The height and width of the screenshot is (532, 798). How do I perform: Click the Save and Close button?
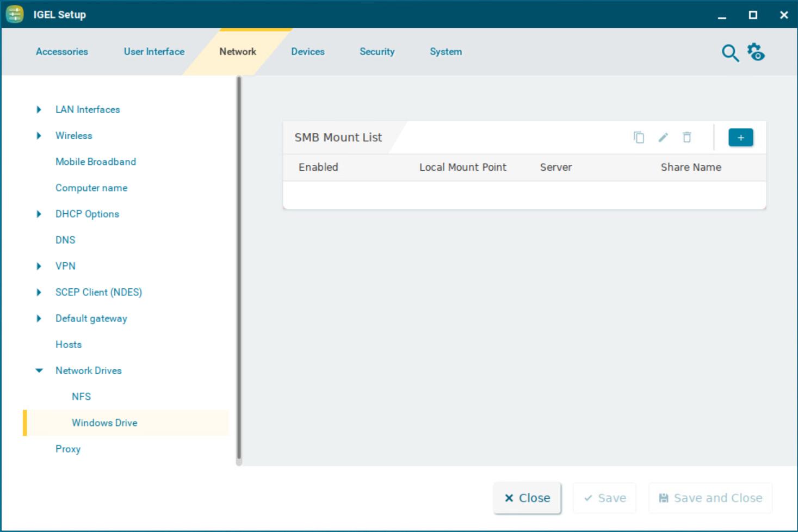point(710,498)
